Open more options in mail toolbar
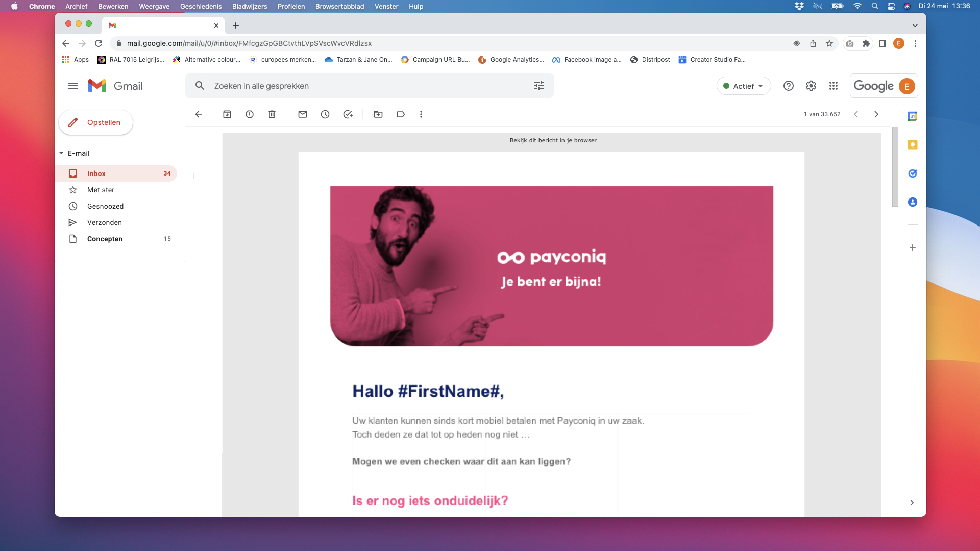Screen dimensions: 980x551 click(421, 114)
